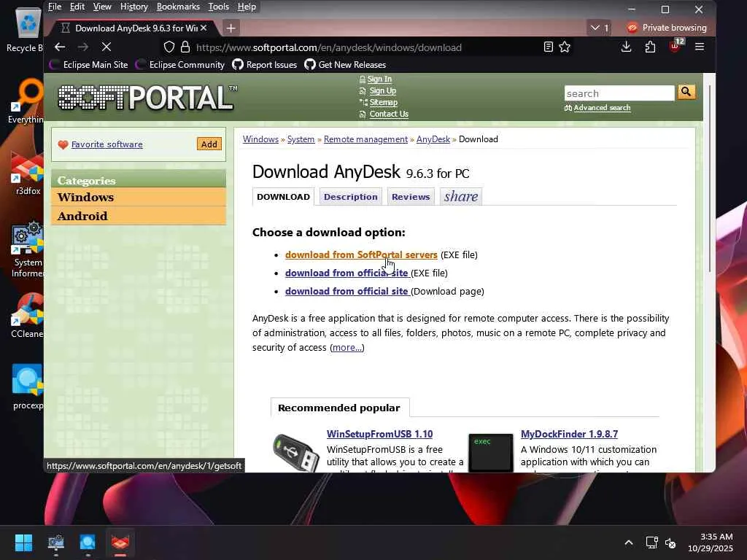The width and height of the screenshot is (747, 560).
Task: Open the r3dfox taskbar icon
Action: [x=120, y=542]
